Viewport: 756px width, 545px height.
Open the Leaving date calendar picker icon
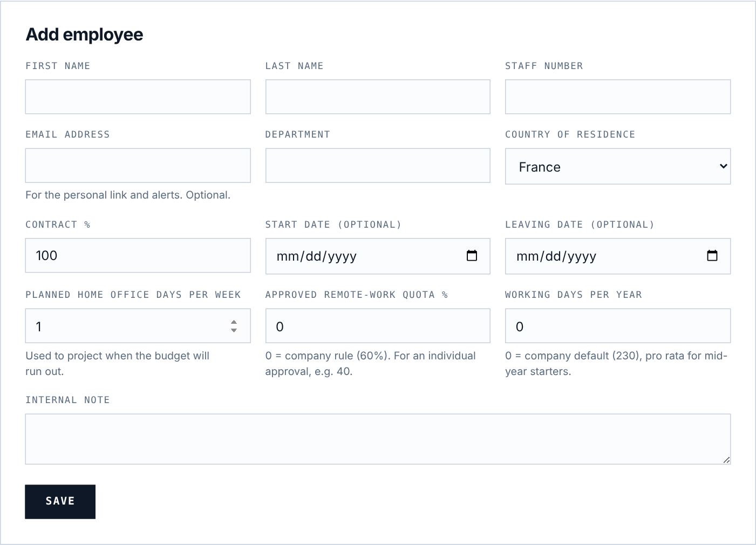712,256
